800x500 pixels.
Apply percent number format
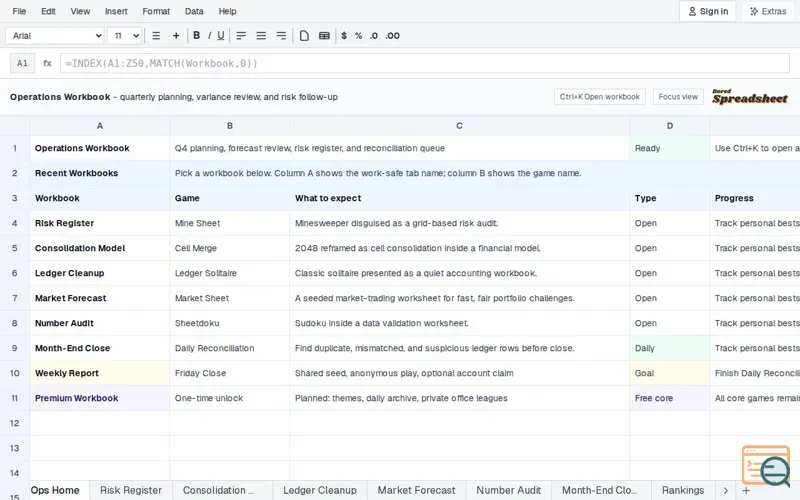tap(359, 36)
